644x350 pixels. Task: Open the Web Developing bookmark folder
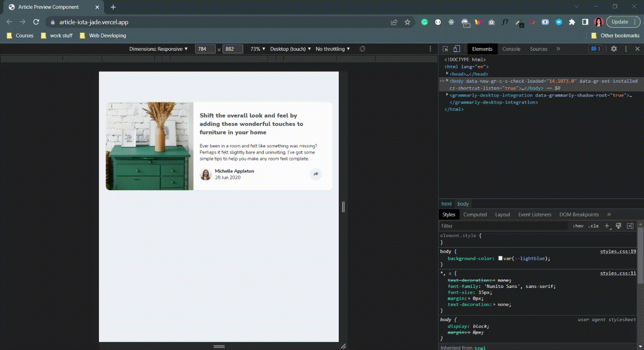(103, 36)
